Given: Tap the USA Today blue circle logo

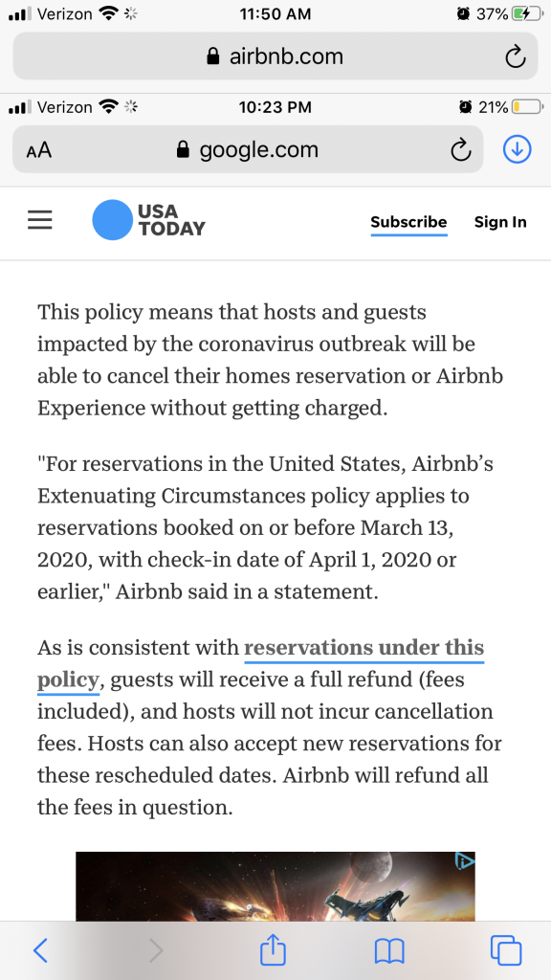Looking at the screenshot, I should coord(113,219).
